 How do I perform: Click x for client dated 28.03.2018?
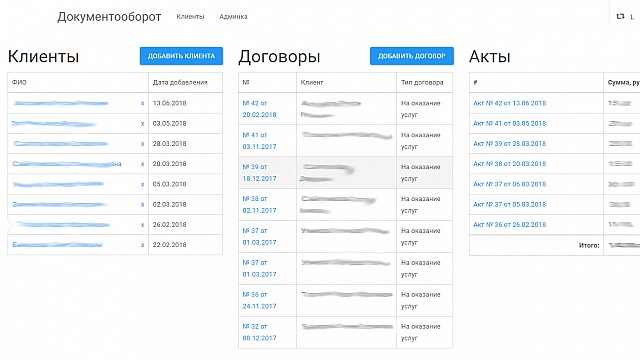click(142, 144)
